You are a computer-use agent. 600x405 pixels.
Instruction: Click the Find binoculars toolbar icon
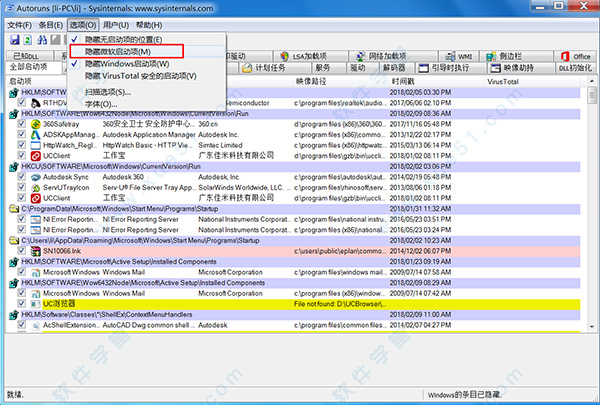[x=42, y=39]
